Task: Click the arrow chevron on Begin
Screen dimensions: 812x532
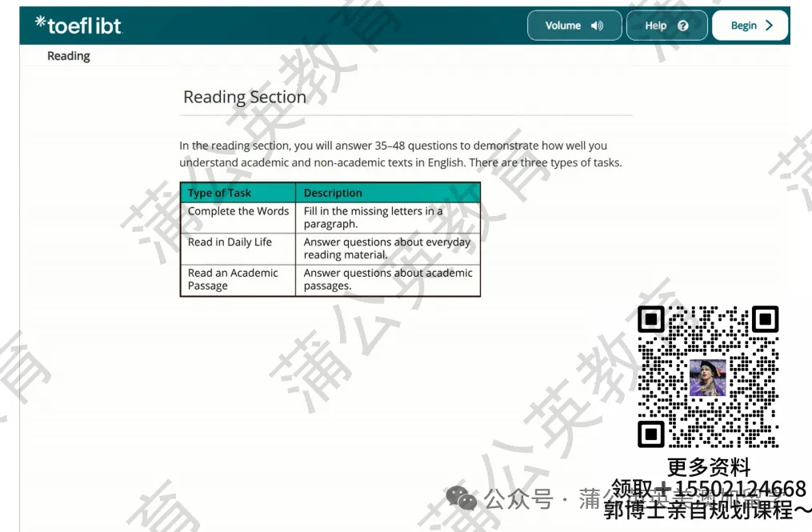Action: [769, 26]
